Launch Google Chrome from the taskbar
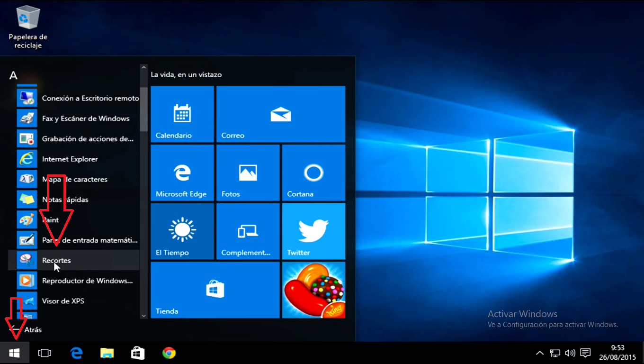Image resolution: width=644 pixels, height=364 pixels. click(169, 353)
